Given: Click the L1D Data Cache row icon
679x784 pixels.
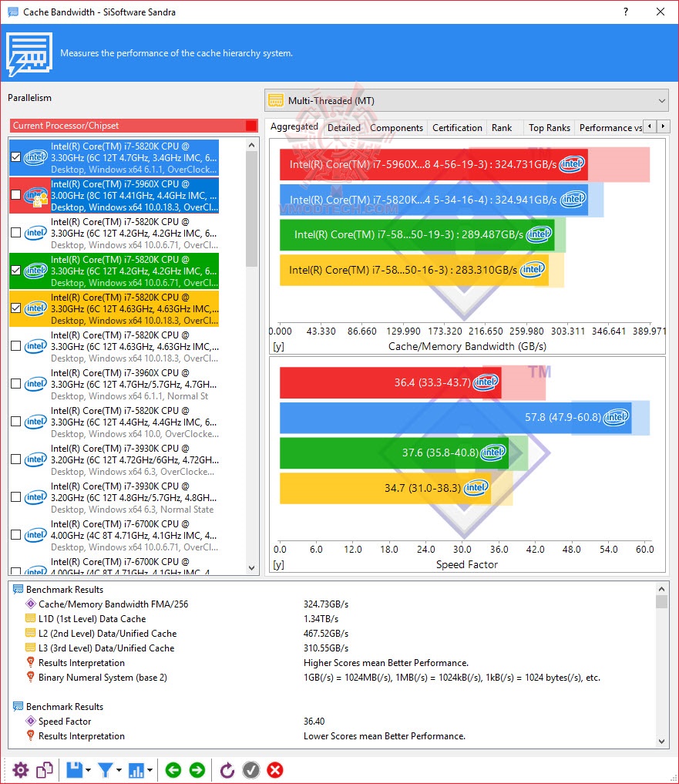Looking at the screenshot, I should point(31,618).
